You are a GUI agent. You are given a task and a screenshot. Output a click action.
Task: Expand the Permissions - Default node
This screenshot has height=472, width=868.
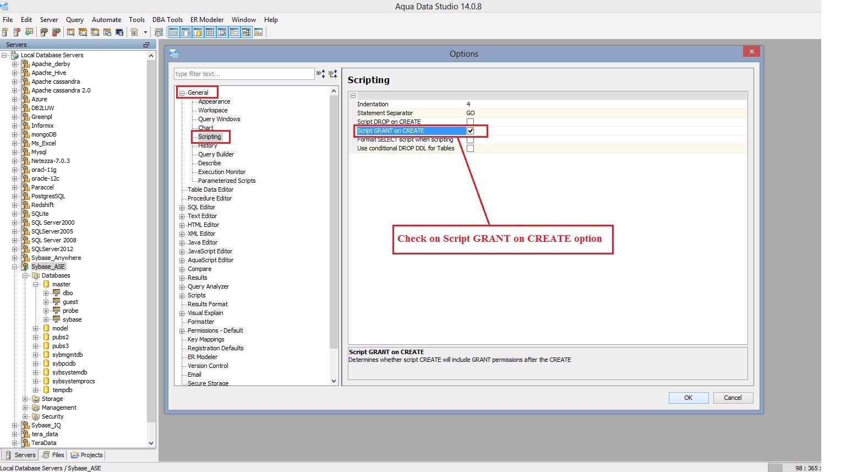(x=182, y=331)
